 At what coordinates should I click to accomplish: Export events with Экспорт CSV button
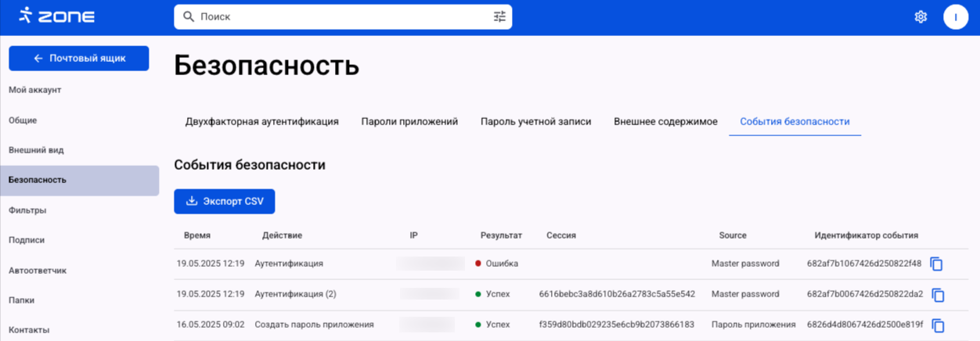(x=225, y=202)
